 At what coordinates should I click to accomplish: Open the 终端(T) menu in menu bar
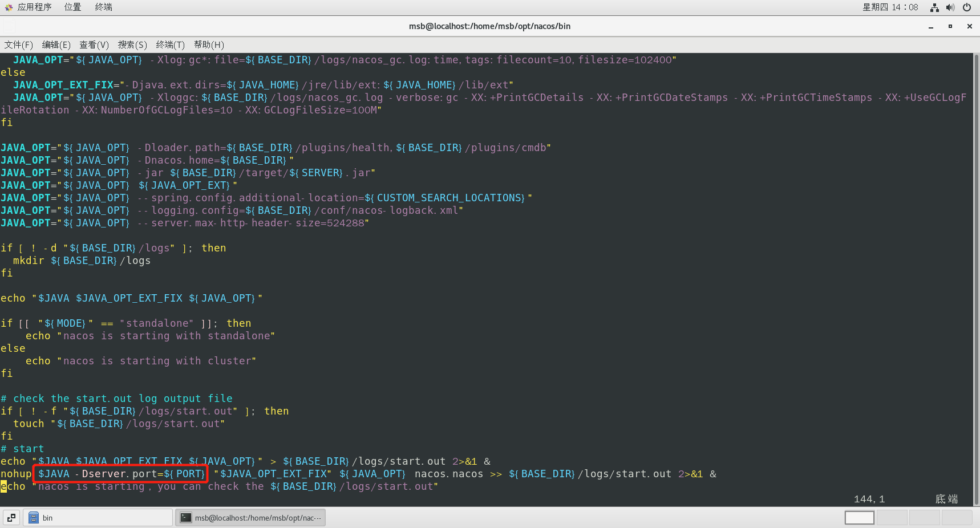click(x=171, y=44)
